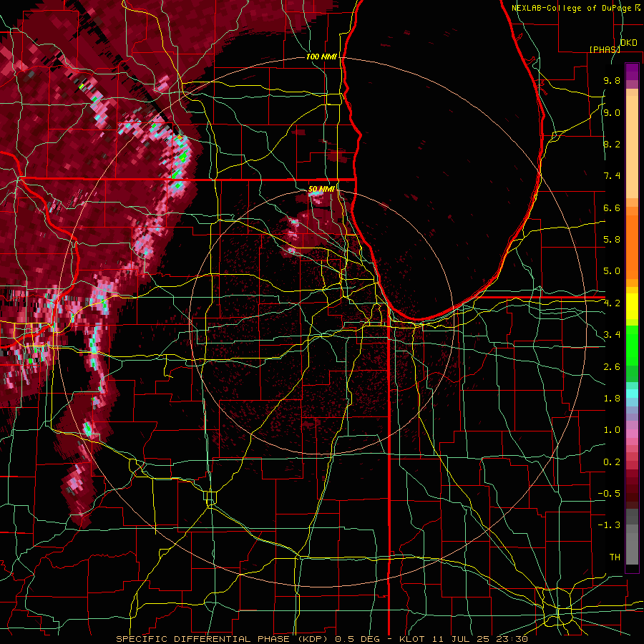
Task: Click the 1.8 scale value
Action: point(612,399)
